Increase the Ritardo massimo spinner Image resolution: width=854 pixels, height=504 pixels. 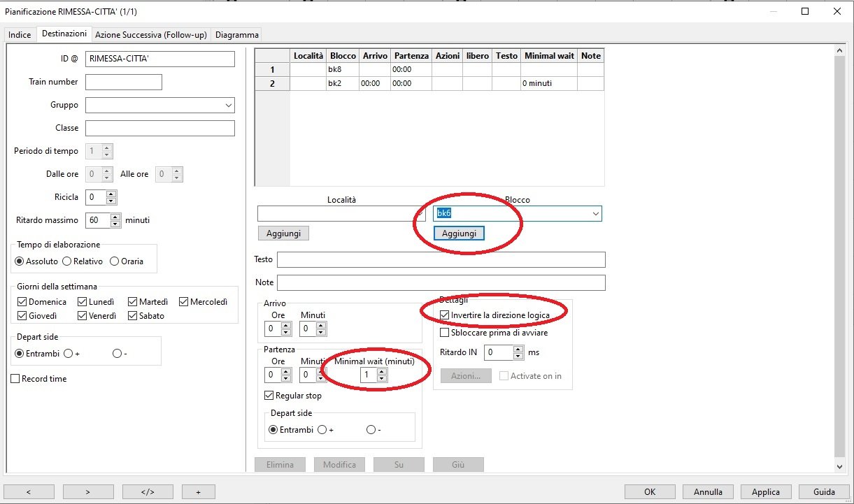click(115, 217)
